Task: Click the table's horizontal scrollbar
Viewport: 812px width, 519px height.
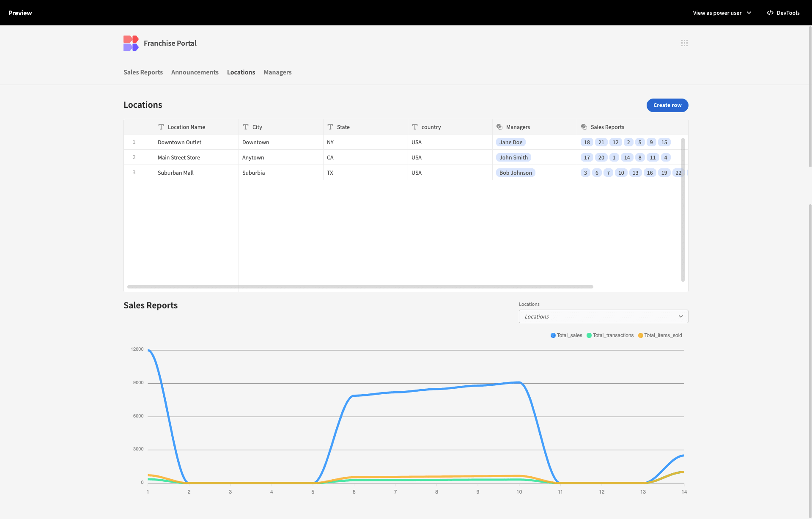Action: coord(360,287)
